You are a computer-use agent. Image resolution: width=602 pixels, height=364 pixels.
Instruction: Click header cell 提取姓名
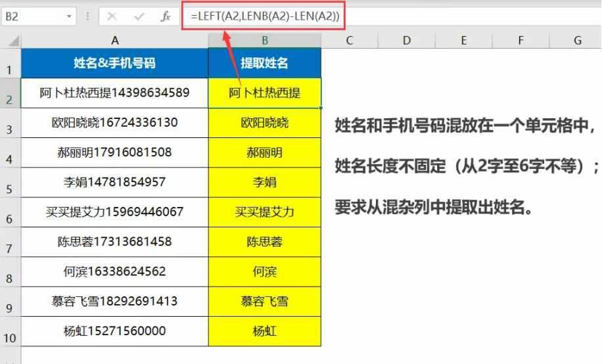coord(265,63)
